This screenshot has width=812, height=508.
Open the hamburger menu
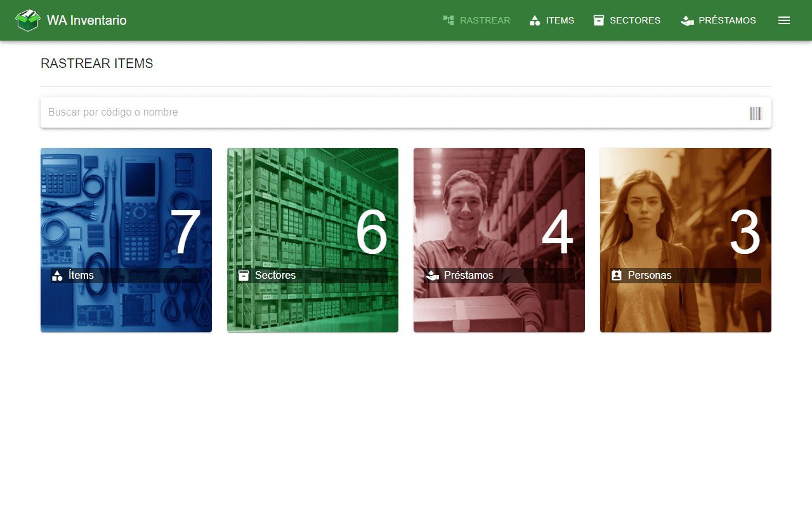click(784, 20)
